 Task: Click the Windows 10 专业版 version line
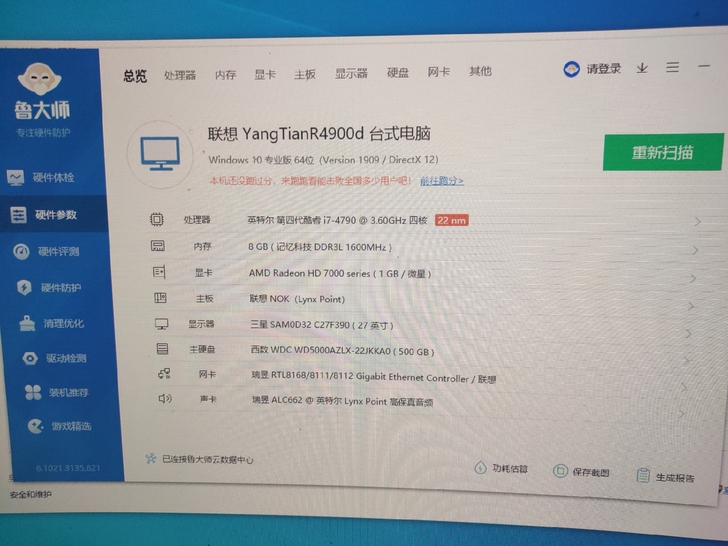tap(323, 160)
